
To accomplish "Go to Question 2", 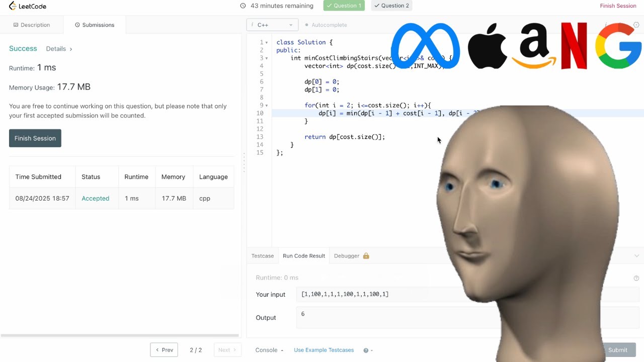I will click(391, 6).
